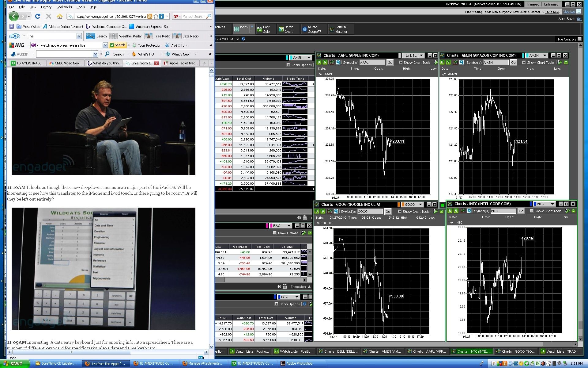Open the AVG search history dropdown arrow
588x368 pixels.
click(x=105, y=45)
